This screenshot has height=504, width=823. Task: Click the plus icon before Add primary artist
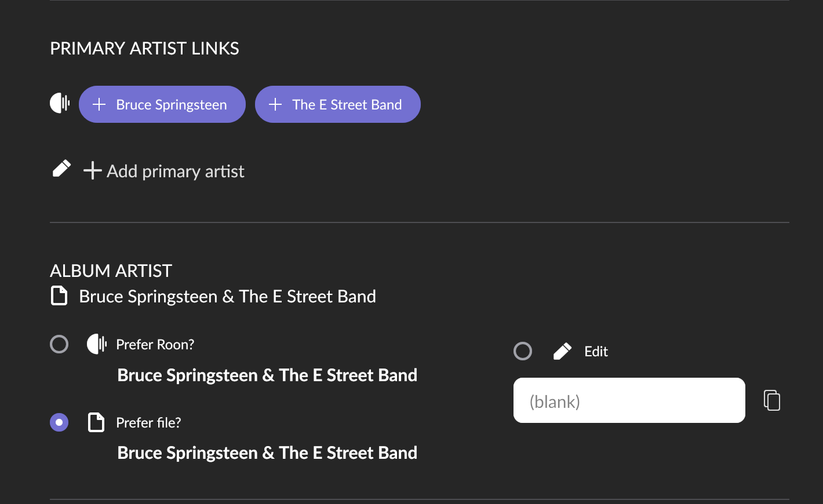[92, 170]
